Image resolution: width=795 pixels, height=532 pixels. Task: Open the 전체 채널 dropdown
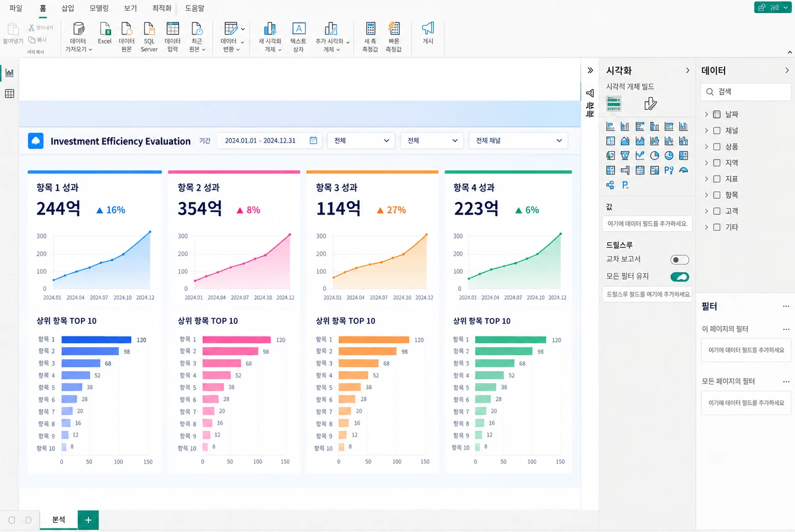pos(518,141)
